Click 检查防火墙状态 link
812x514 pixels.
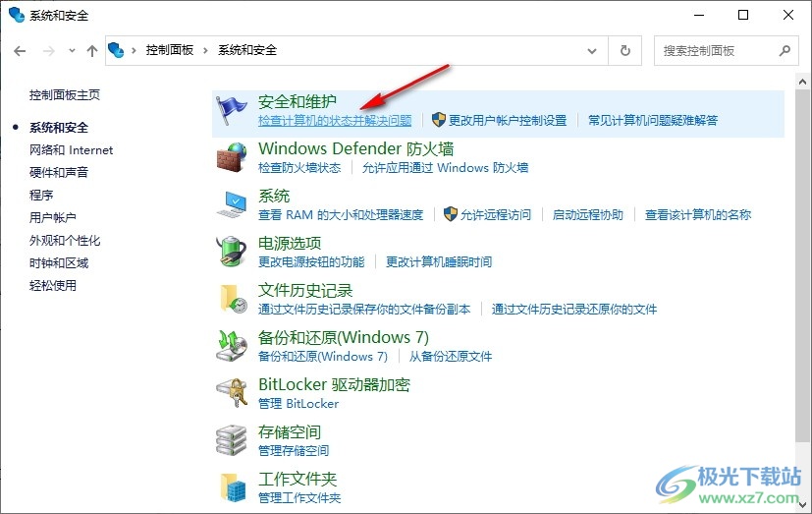299,168
